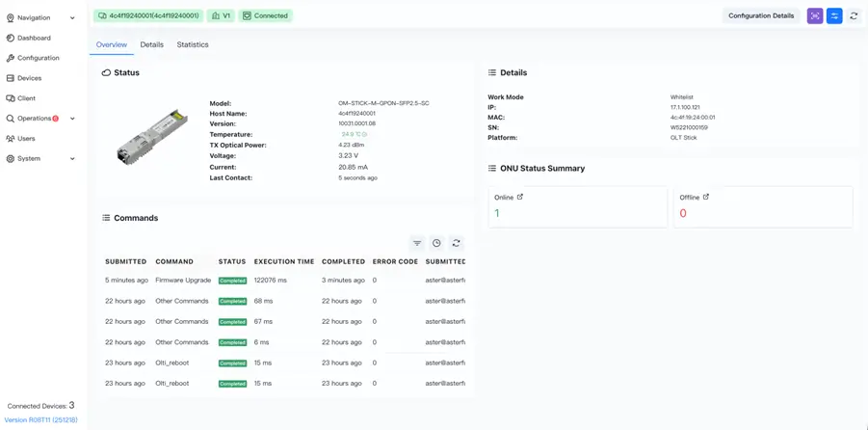Open Offline ONUs external link icon
The height and width of the screenshot is (430, 868).
[x=706, y=197]
